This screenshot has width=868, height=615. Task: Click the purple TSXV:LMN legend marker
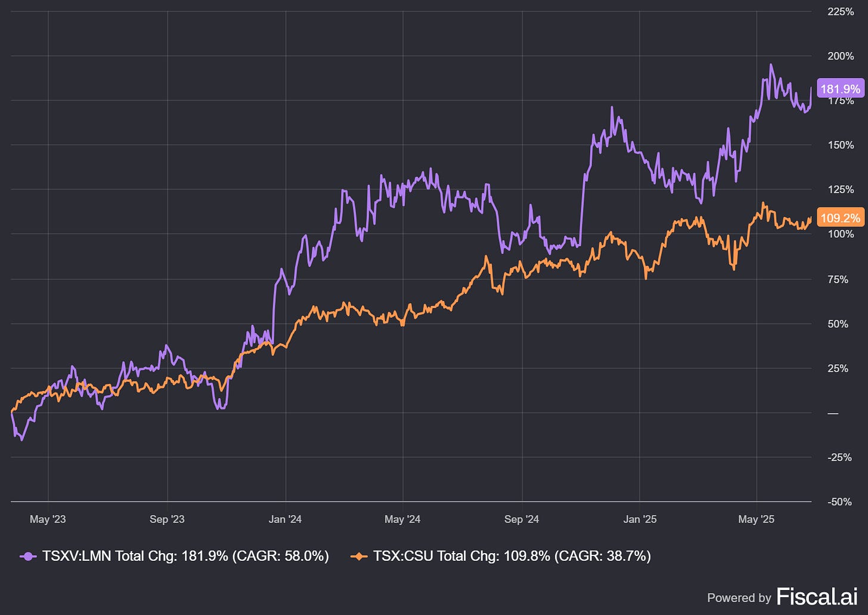(x=29, y=556)
